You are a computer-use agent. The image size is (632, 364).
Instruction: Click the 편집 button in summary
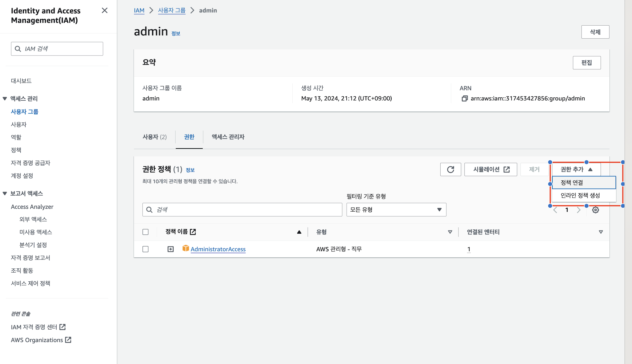587,63
